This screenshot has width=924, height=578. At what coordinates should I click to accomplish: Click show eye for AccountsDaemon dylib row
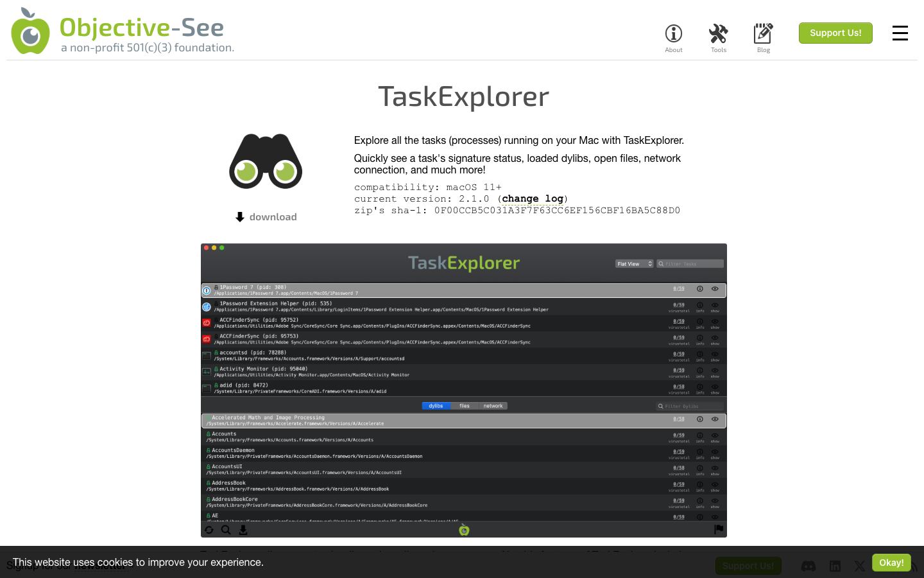point(715,451)
